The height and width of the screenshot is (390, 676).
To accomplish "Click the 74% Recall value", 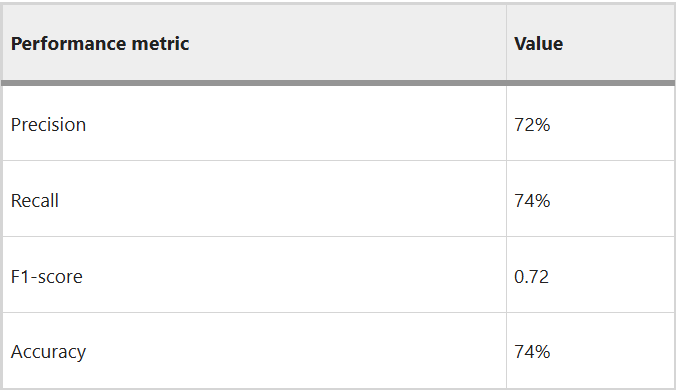I will [x=532, y=201].
